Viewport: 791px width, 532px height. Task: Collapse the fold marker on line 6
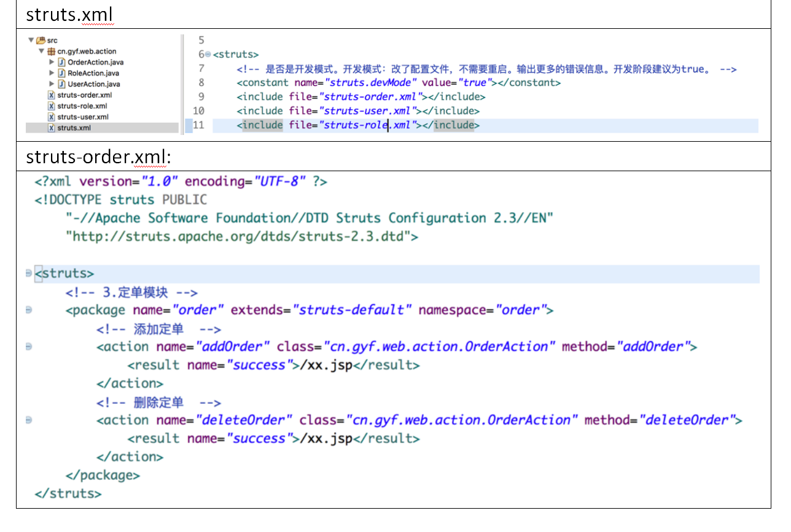click(208, 55)
